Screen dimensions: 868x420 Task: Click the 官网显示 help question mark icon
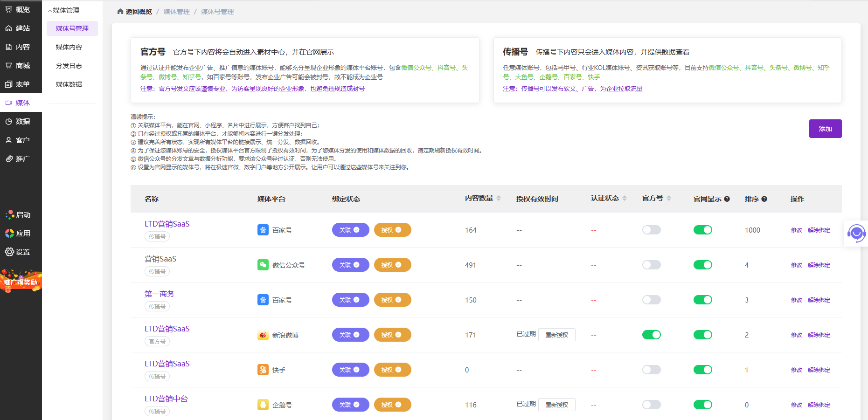pyautogui.click(x=727, y=199)
